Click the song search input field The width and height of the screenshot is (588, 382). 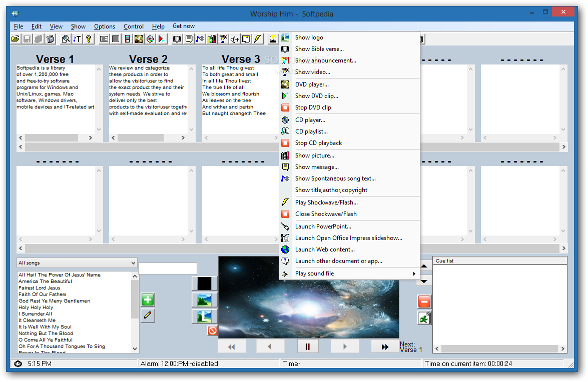click(x=168, y=268)
